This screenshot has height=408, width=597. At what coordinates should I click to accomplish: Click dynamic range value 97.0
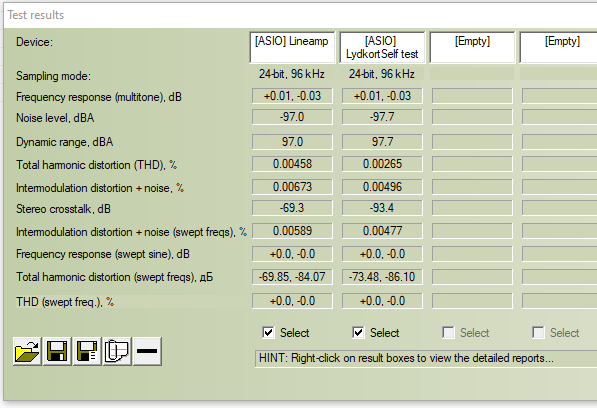pos(292,142)
